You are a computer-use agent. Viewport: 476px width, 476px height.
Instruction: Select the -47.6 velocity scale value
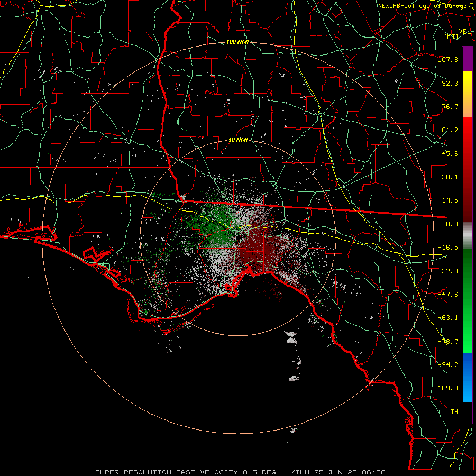click(448, 295)
